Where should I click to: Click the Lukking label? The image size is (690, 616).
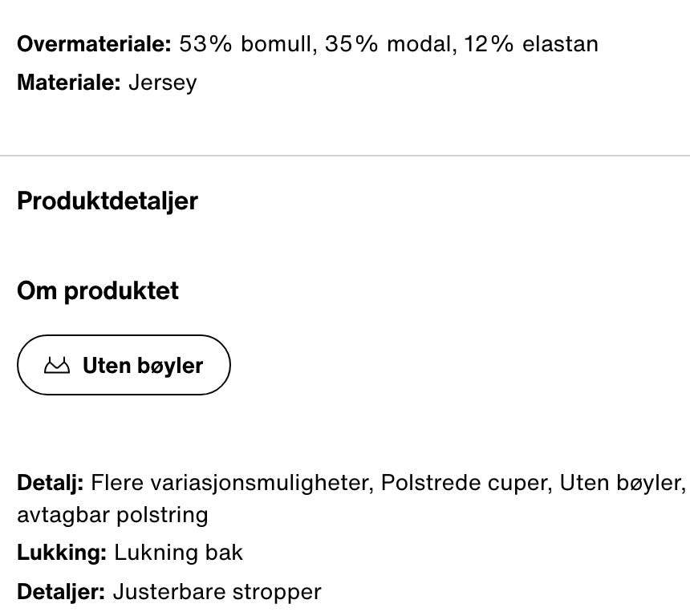62,553
